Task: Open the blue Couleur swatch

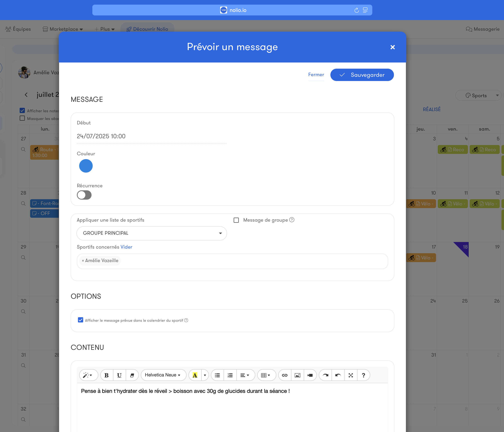Action: point(86,166)
